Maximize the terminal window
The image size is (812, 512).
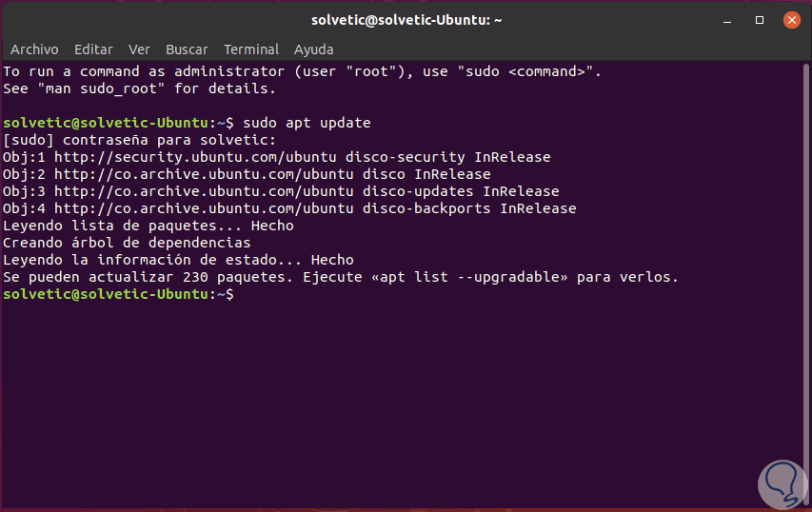click(x=761, y=19)
